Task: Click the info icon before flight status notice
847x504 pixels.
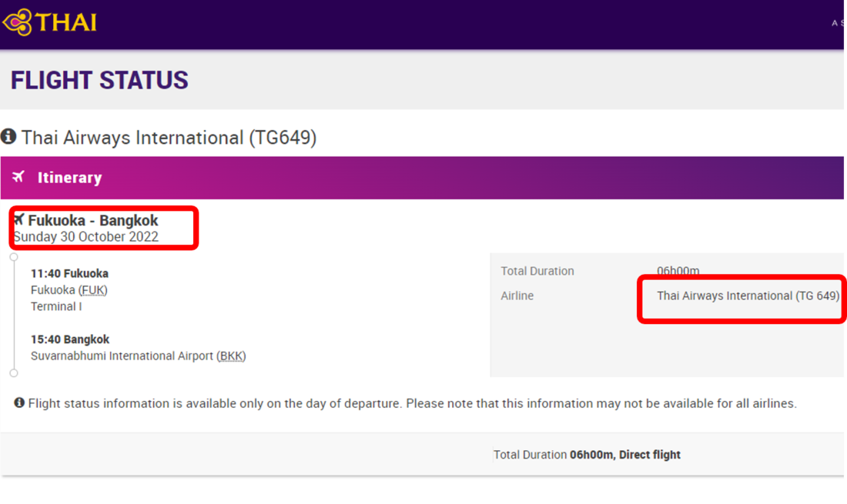Action: point(19,402)
